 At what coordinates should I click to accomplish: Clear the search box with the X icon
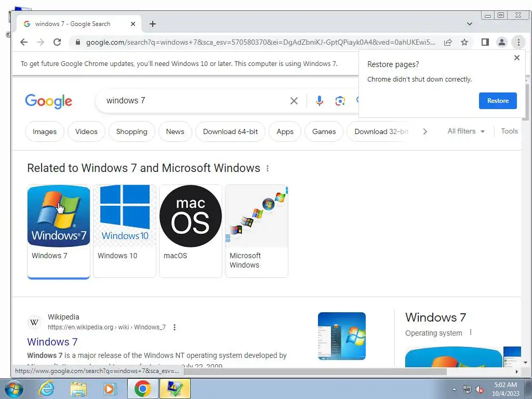(294, 101)
